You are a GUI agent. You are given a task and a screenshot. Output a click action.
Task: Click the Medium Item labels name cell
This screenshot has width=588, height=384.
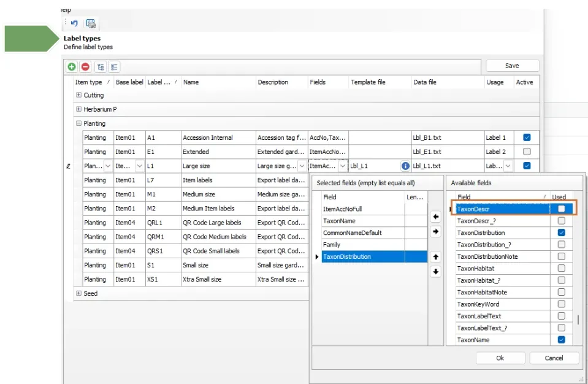point(218,208)
